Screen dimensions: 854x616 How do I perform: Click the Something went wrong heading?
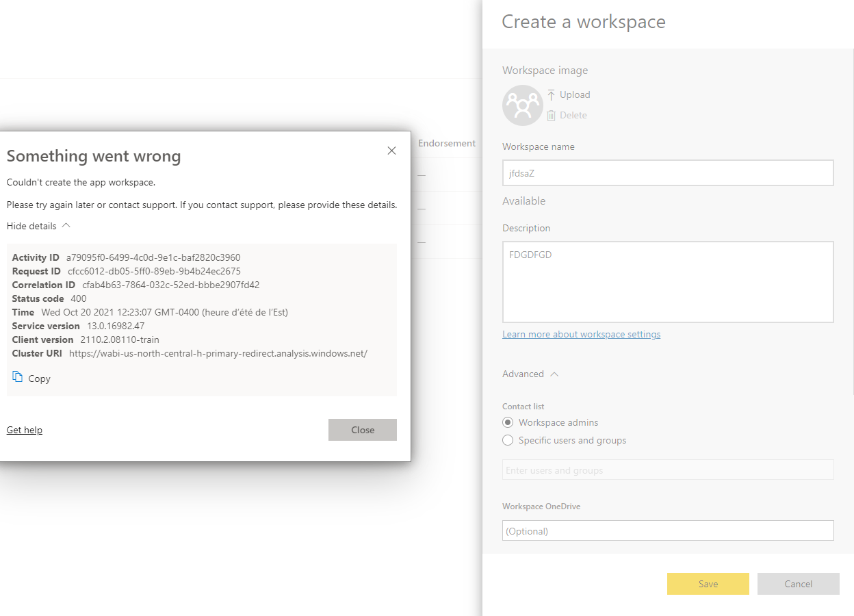[x=94, y=156]
